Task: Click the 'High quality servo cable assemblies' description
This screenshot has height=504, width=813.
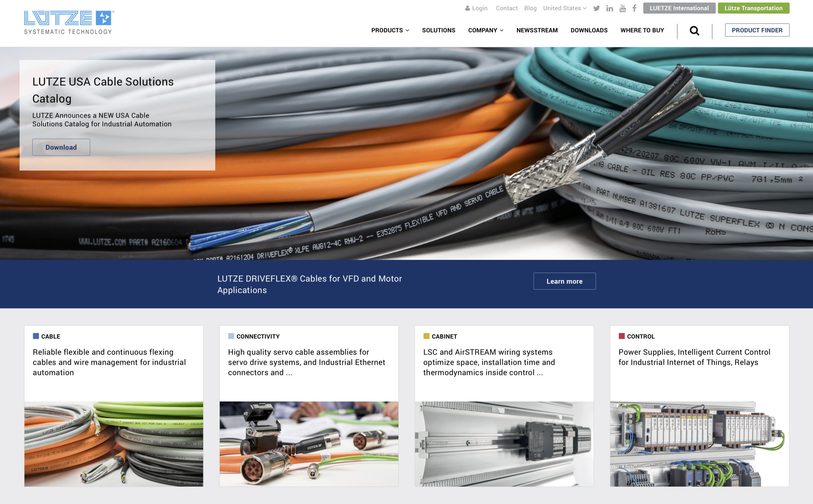Action: [306, 362]
